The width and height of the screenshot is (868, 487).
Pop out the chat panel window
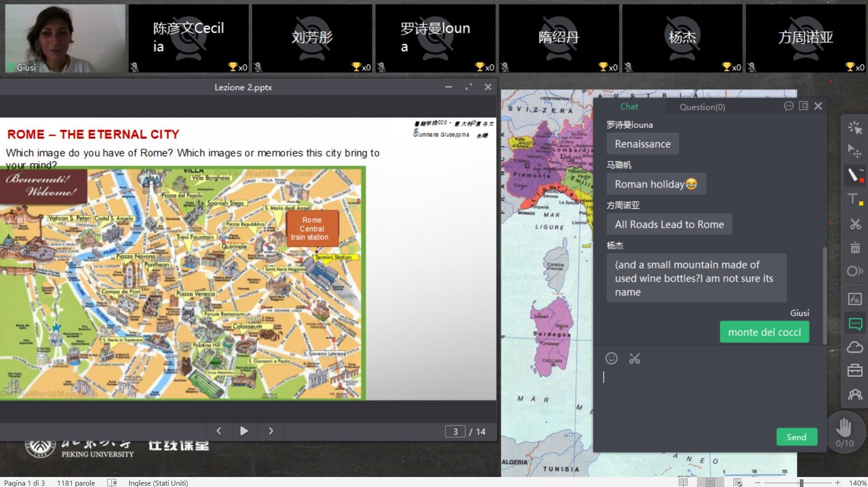(803, 106)
